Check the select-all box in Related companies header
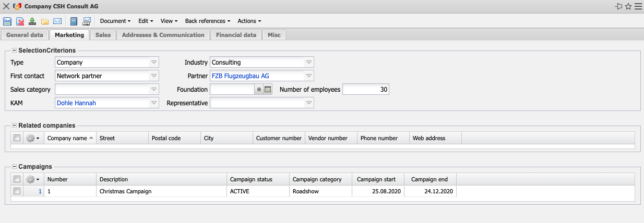The image size is (644, 223). pos(17,138)
